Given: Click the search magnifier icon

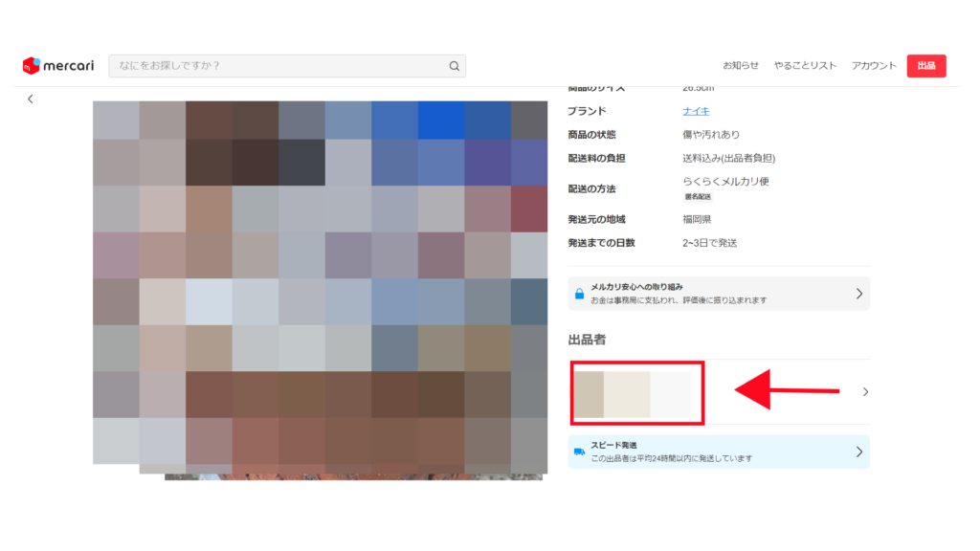Looking at the screenshot, I should (x=455, y=66).
